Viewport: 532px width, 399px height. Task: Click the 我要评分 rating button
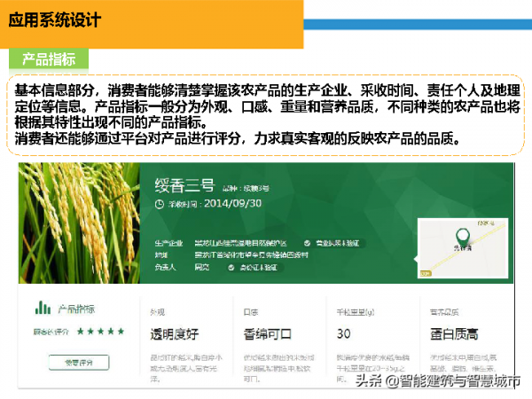(x=79, y=363)
